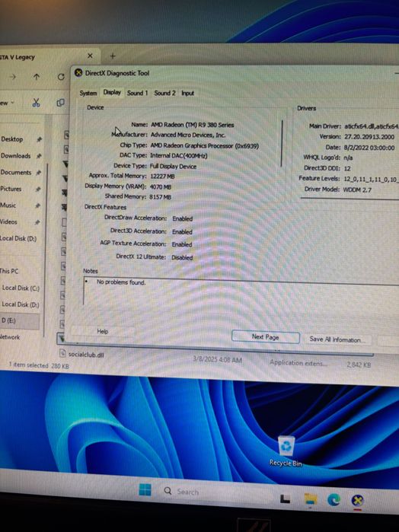This screenshot has width=399, height=532.
Task: Click the Cut scissors icon in Explorer
Action: click(36, 103)
